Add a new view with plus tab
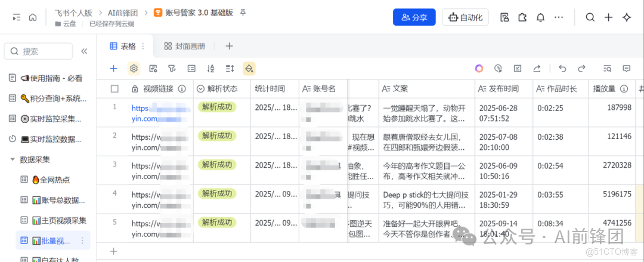Screen dimensions: 644x262 coord(229,46)
